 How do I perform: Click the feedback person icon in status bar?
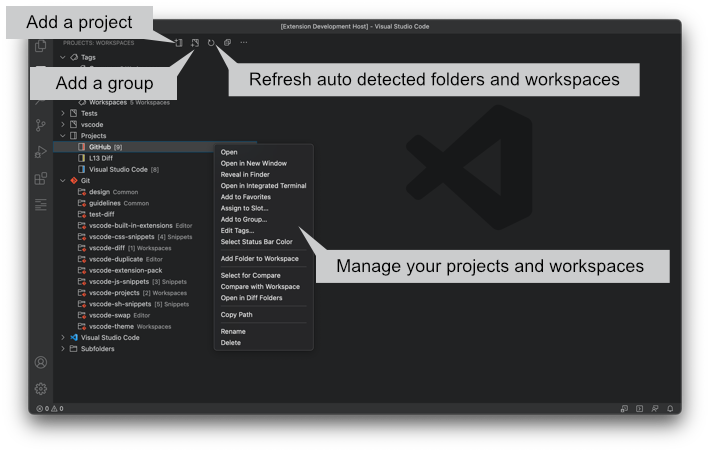[655, 409]
